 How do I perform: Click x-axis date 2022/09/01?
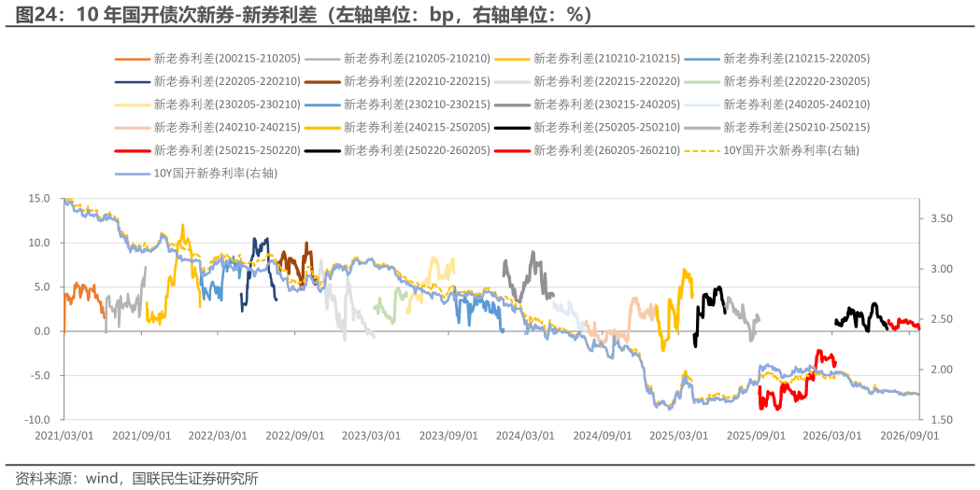pyautogui.click(x=295, y=436)
